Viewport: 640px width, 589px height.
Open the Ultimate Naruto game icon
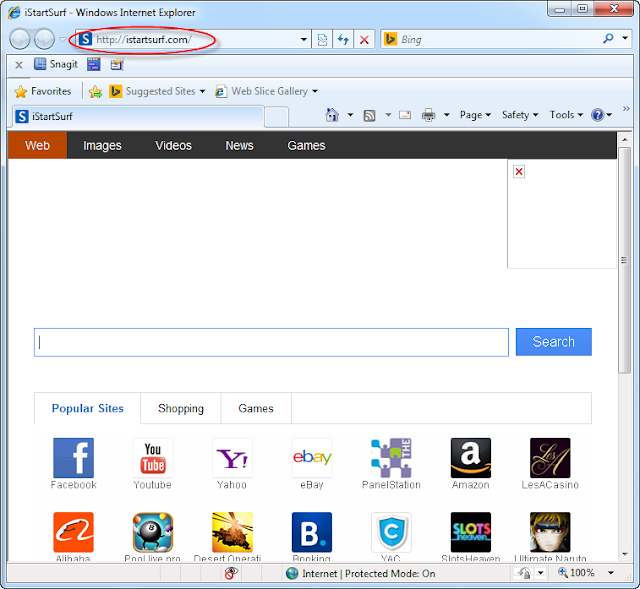point(550,532)
